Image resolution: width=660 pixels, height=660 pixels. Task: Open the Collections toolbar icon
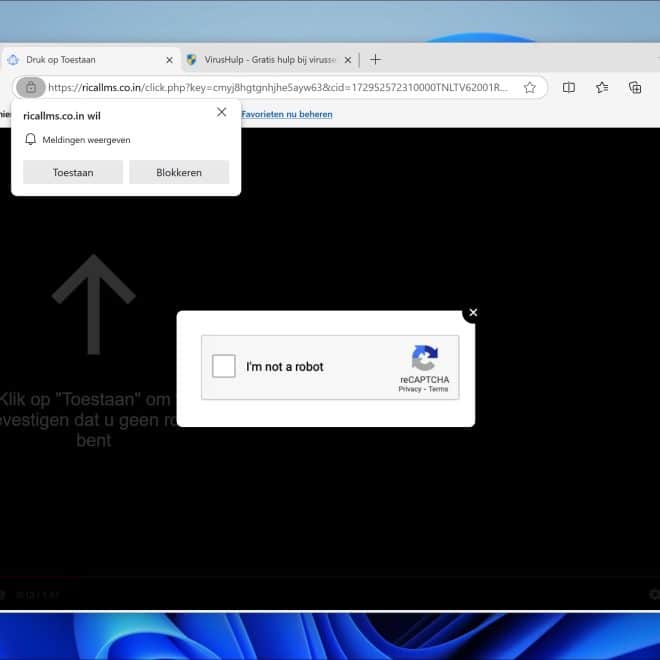pyautogui.click(x=635, y=88)
